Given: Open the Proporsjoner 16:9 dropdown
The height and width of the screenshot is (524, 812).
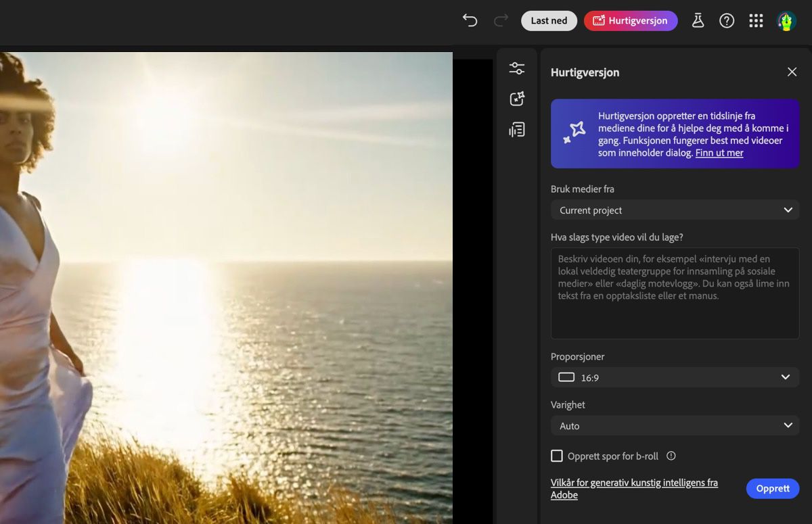Looking at the screenshot, I should tap(675, 377).
